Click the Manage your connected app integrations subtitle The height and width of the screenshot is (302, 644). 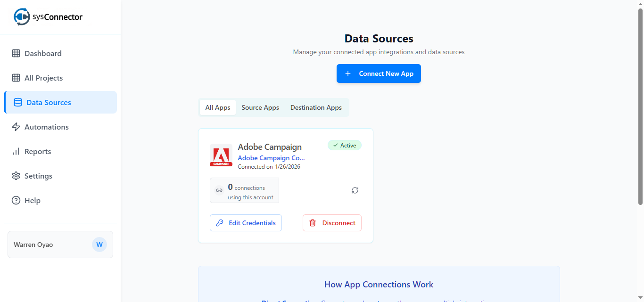pyautogui.click(x=379, y=52)
